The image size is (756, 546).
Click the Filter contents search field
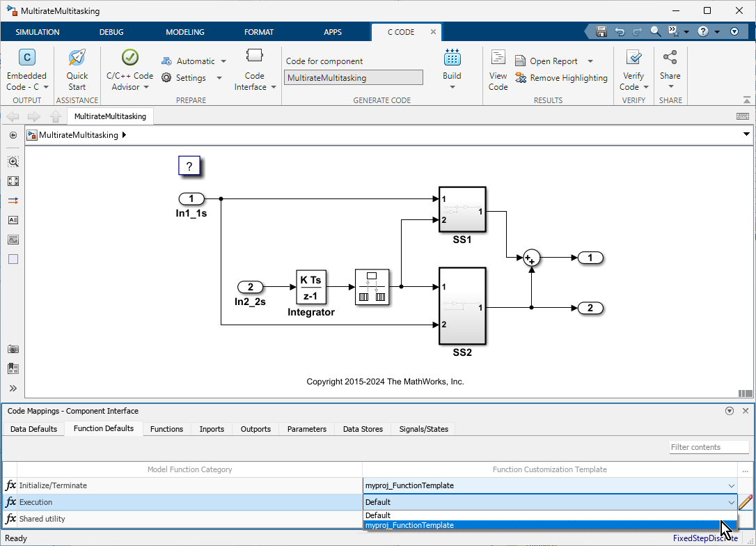pyautogui.click(x=704, y=447)
